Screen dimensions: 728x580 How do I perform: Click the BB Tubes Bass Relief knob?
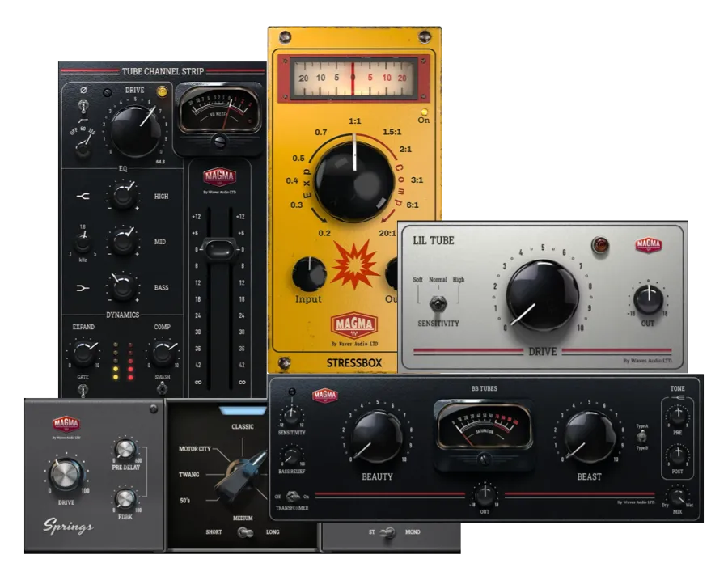click(x=291, y=456)
